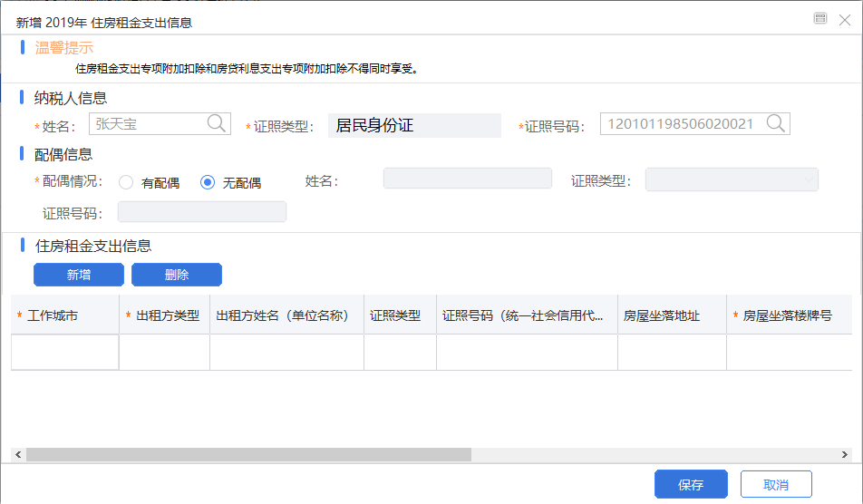The height and width of the screenshot is (504, 863).
Task: Click the taxpayer 证照号码 input field
Action: click(695, 124)
